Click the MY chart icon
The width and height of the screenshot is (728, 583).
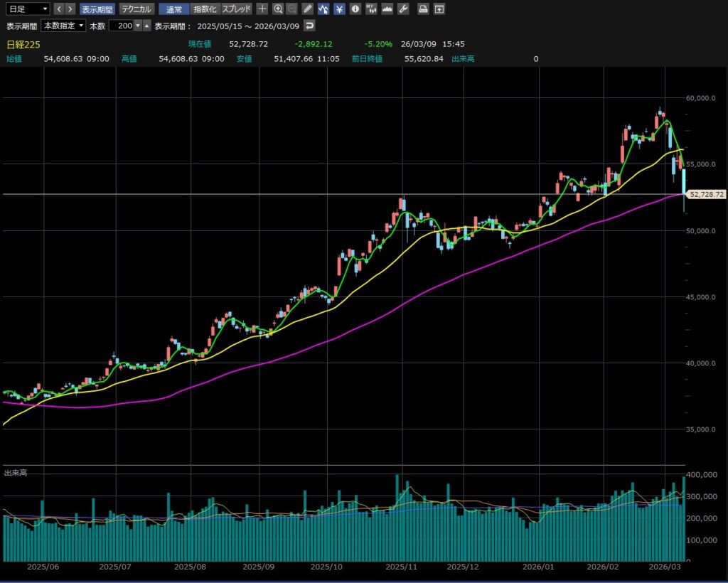[371, 9]
